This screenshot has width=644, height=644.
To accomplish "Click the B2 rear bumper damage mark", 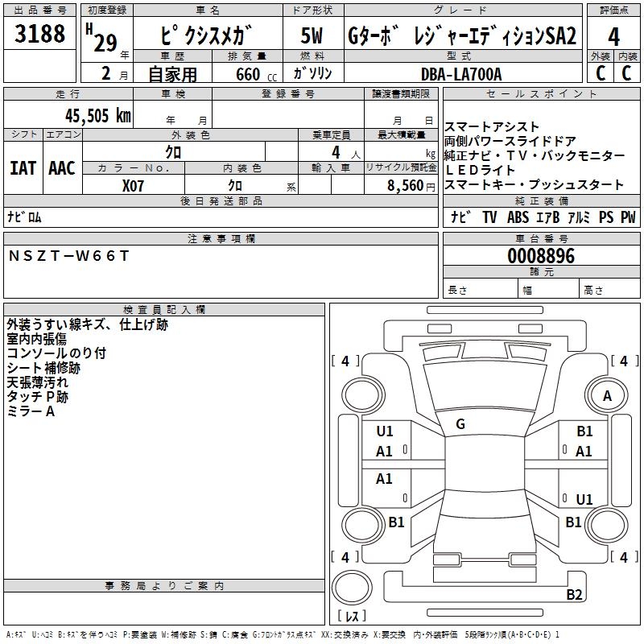I will pyautogui.click(x=574, y=595).
